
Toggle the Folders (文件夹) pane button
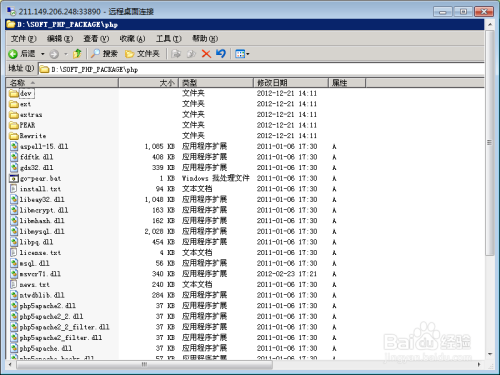(142, 53)
